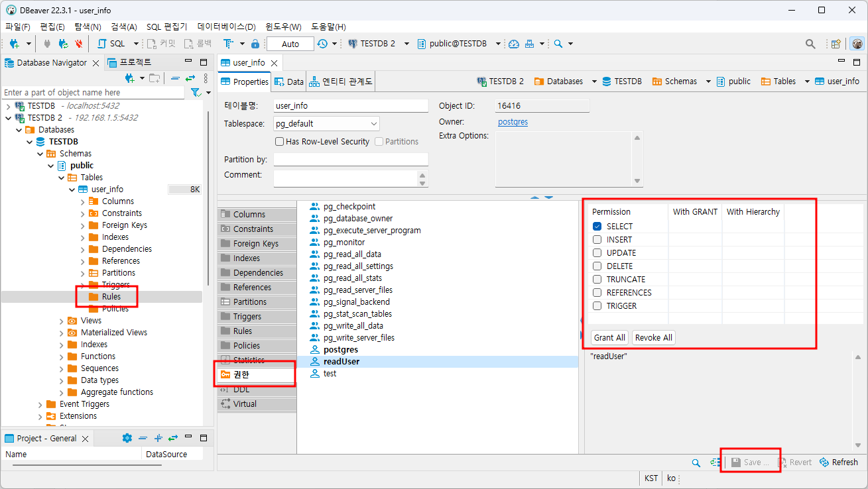Collapse the TESTDB 2 connection node
The width and height of the screenshot is (868, 489).
(8, 118)
